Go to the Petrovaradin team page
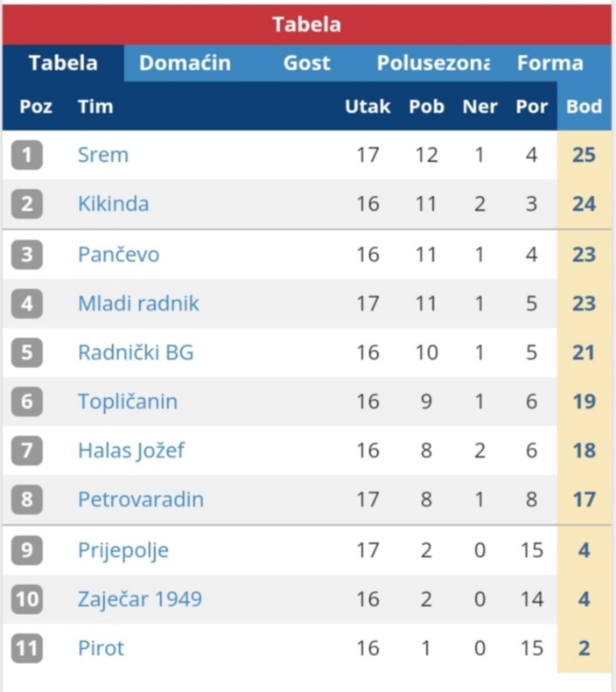This screenshot has width=616, height=692. [x=141, y=500]
